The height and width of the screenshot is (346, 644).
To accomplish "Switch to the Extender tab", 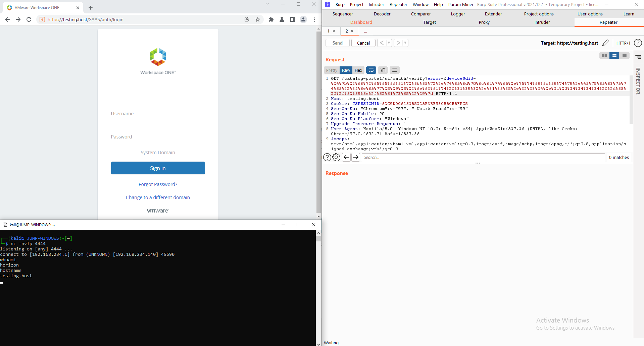I will pyautogui.click(x=493, y=14).
